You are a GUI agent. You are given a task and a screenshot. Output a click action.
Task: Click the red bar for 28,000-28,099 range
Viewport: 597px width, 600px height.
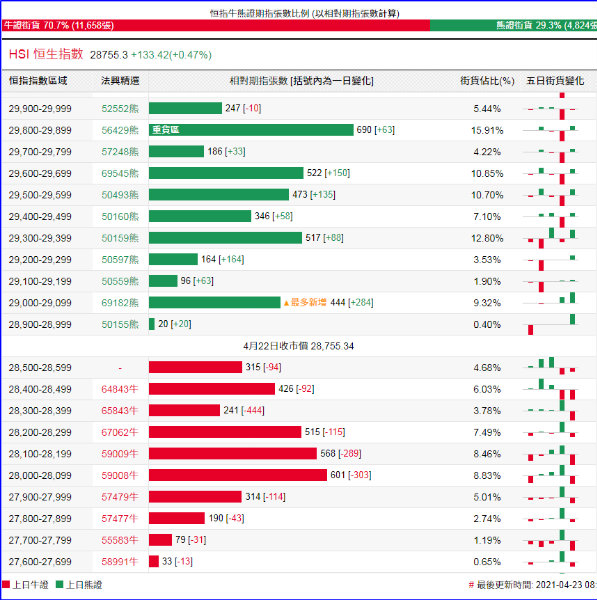[238, 475]
